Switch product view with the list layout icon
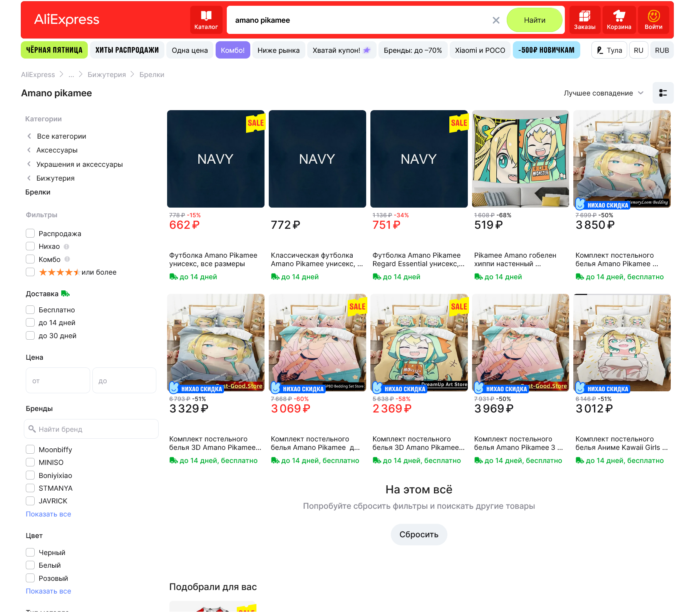The image size is (700, 612). 663,93
